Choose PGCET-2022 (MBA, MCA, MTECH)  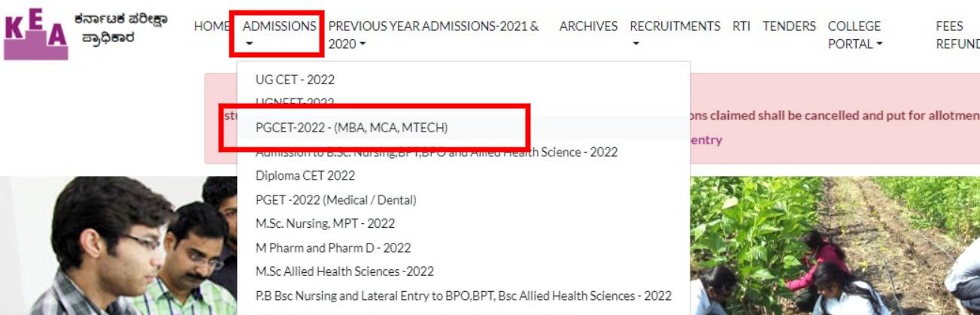(x=351, y=128)
